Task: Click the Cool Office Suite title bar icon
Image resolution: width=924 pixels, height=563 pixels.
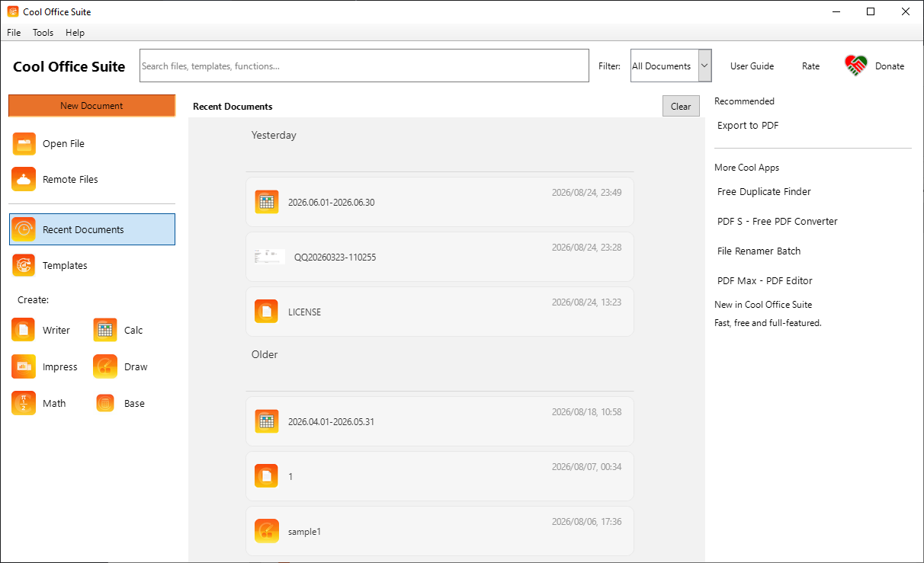Action: (x=13, y=12)
